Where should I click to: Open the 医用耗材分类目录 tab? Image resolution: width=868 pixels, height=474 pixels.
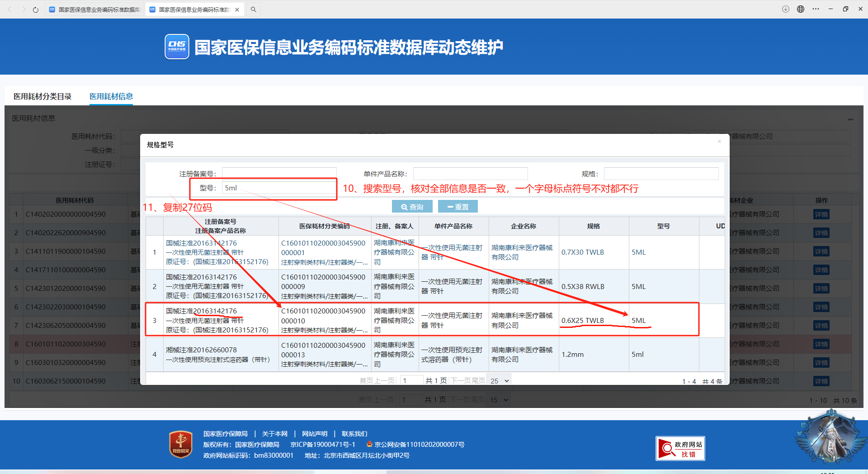coord(42,96)
